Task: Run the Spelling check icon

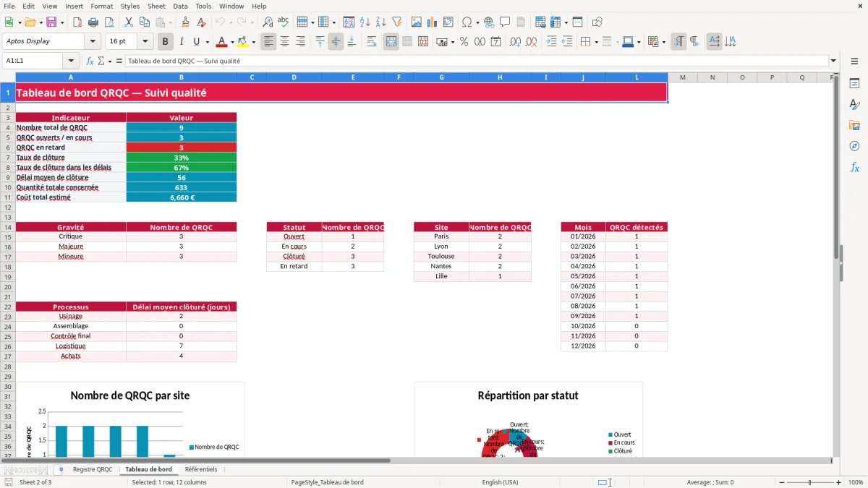Action: coord(284,22)
